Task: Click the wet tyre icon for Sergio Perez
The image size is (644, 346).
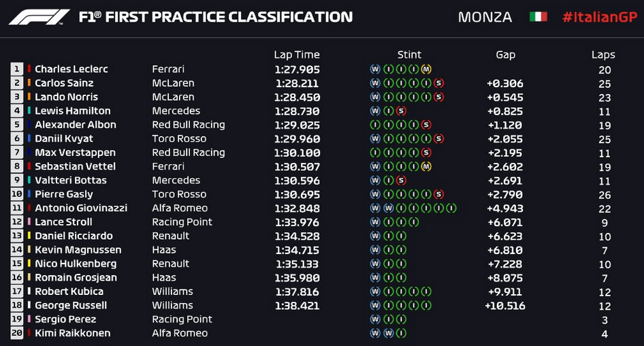Action: tap(375, 319)
